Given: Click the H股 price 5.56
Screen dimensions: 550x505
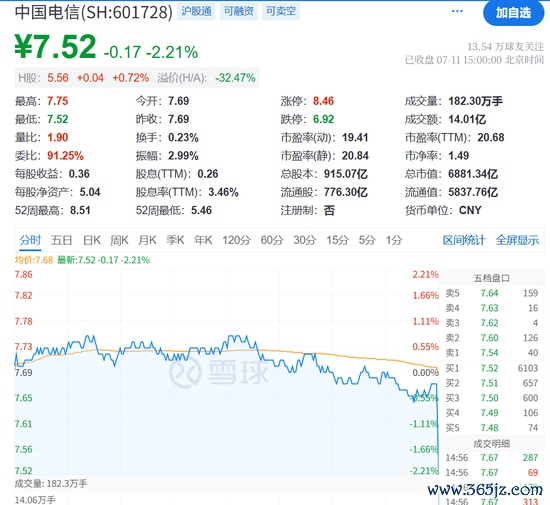Looking at the screenshot, I should pos(58,78).
